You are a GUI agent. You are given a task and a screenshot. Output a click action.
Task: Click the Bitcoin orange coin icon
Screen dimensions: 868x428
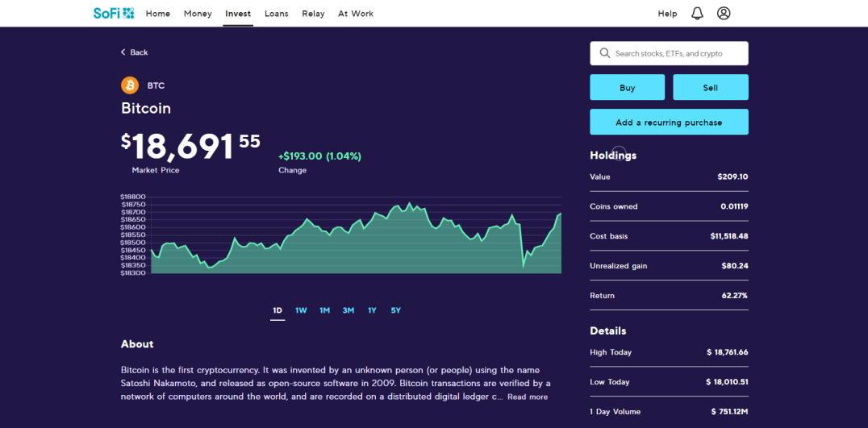pos(130,85)
